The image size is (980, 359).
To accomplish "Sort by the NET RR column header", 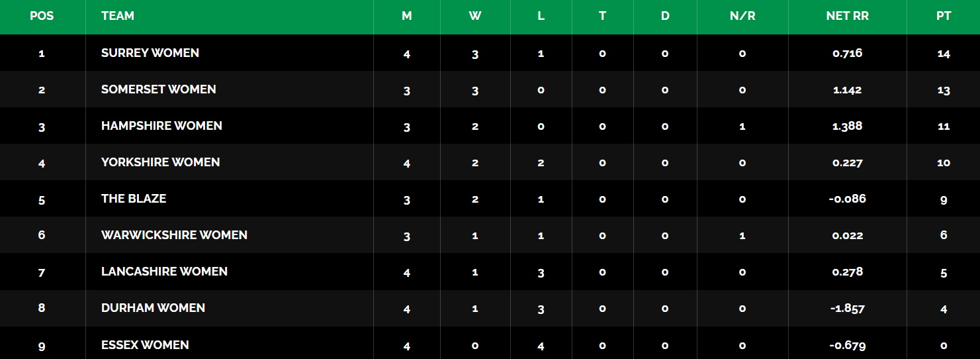I will point(847,16).
